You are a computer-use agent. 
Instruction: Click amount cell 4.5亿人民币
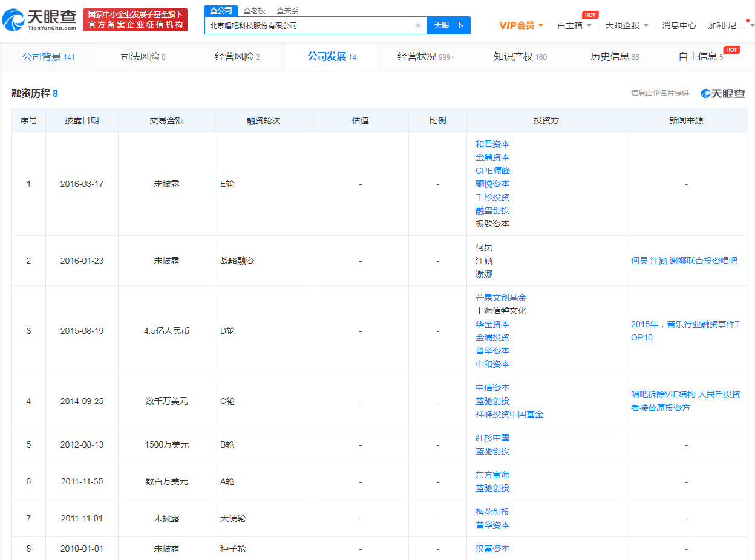[166, 331]
